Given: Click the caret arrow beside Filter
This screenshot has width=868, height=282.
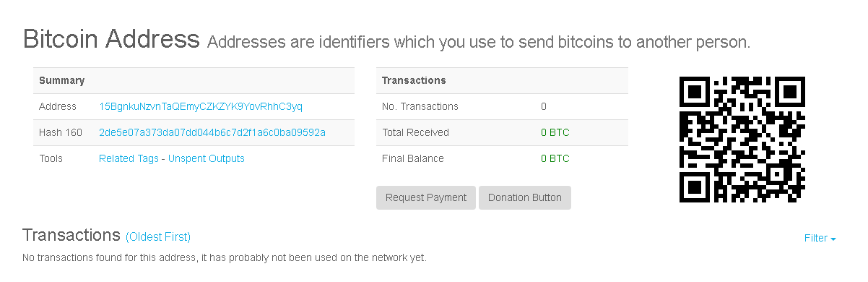Looking at the screenshot, I should (x=833, y=239).
